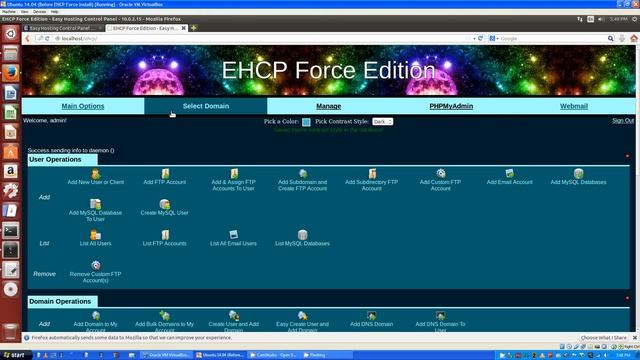Launch the Terminal from the Ubuntu launcher

[11, 231]
